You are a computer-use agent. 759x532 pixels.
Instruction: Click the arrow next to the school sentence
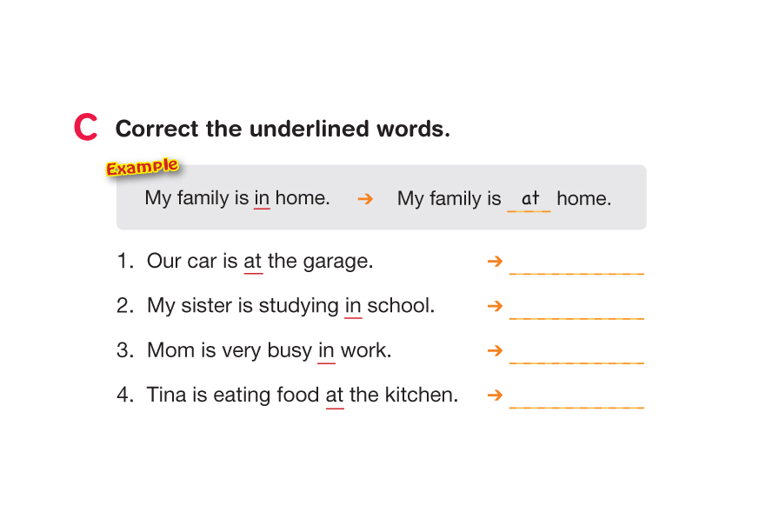[495, 306]
